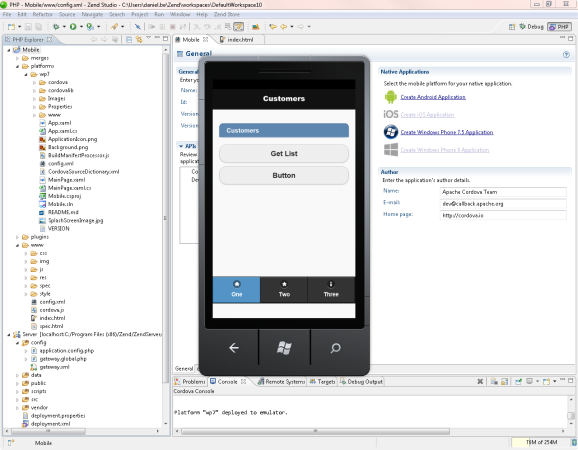Open the Navigate menu
Image resolution: width=578 pixels, height=450 pixels.
(x=92, y=14)
